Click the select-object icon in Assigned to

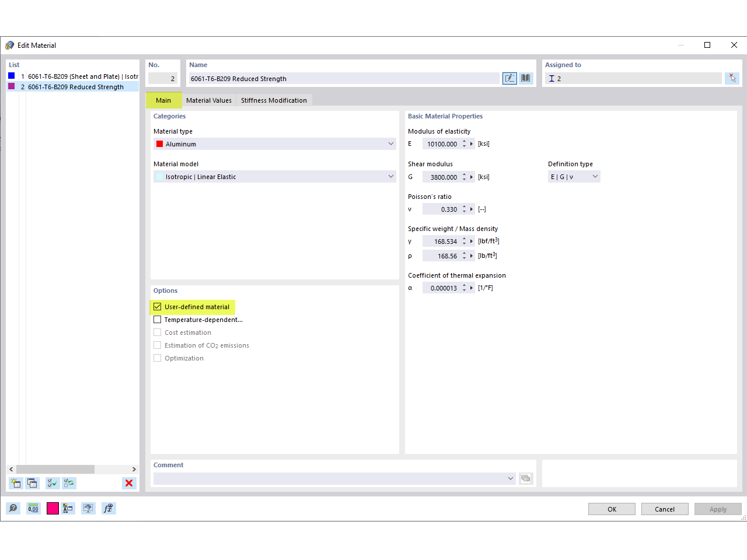click(732, 78)
